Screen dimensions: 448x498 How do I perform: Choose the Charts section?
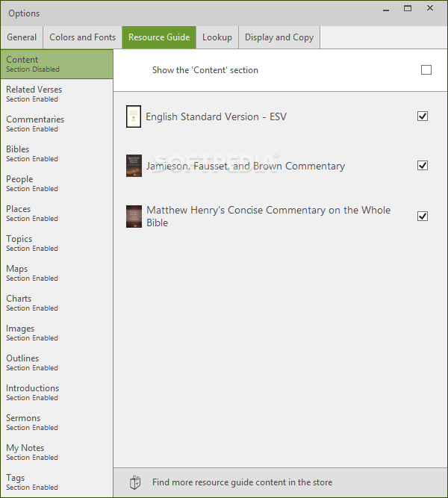[57, 303]
